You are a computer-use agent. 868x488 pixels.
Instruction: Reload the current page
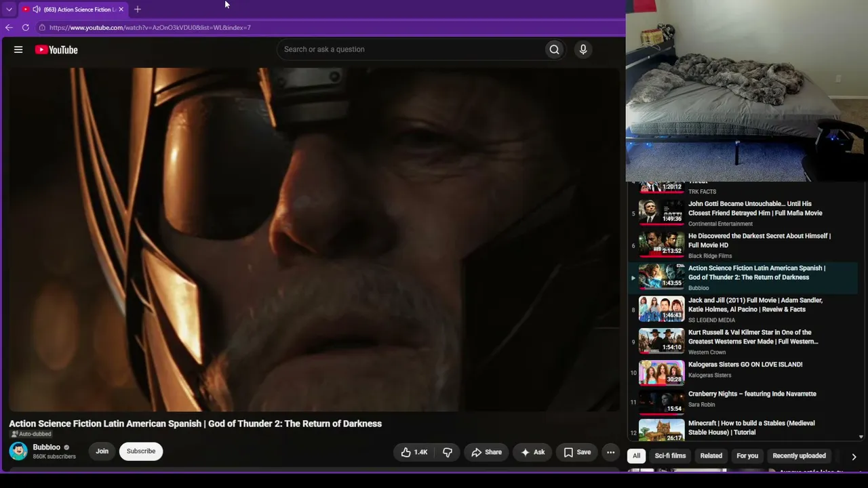click(x=26, y=28)
